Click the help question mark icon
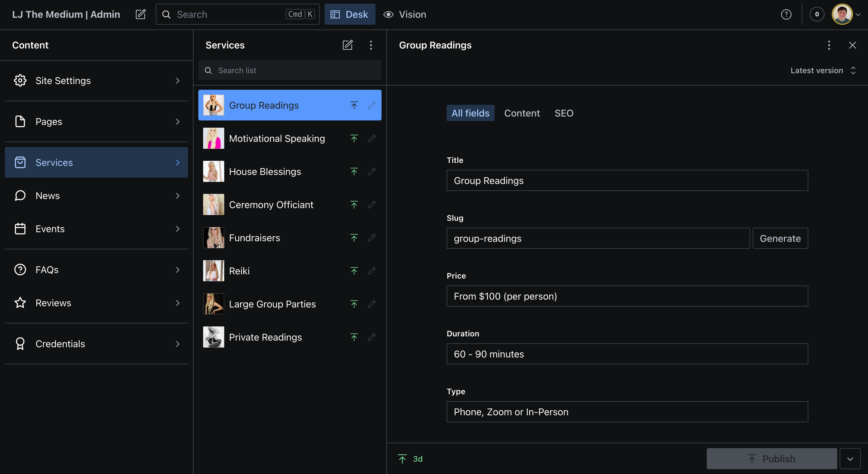 tap(786, 14)
